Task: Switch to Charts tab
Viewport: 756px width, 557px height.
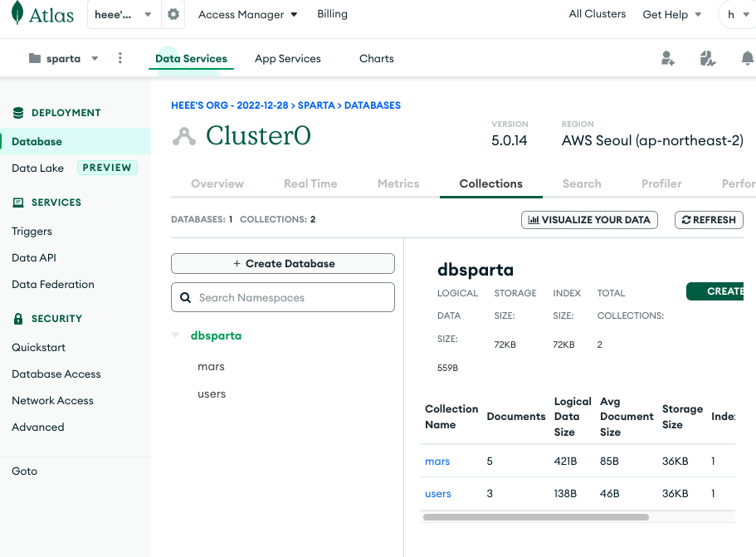Action: point(377,59)
